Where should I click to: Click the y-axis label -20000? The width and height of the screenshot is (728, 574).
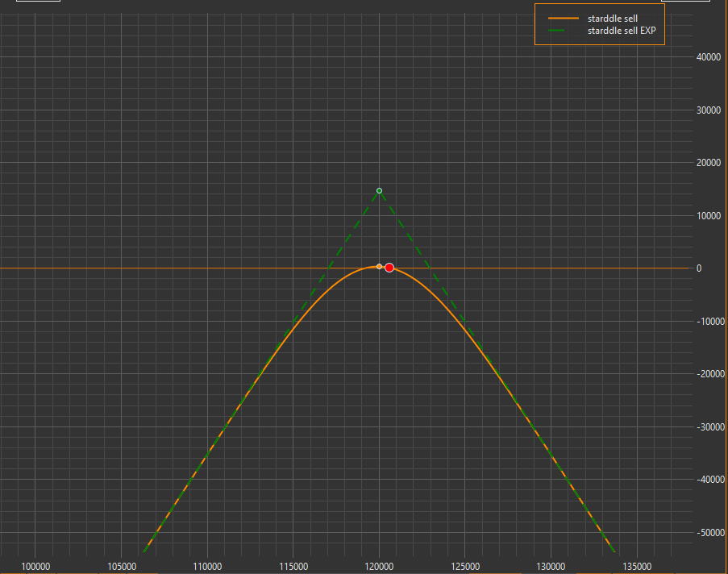pyautogui.click(x=710, y=374)
